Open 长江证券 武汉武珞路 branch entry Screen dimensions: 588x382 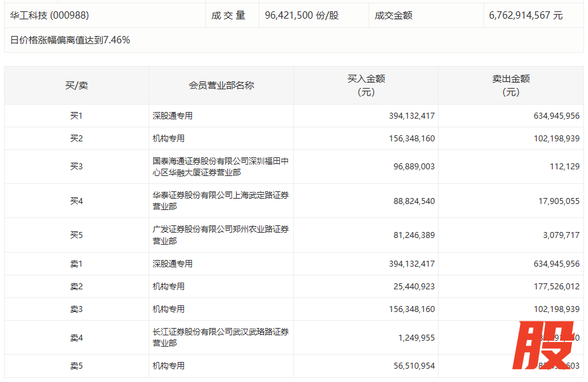coord(220,337)
